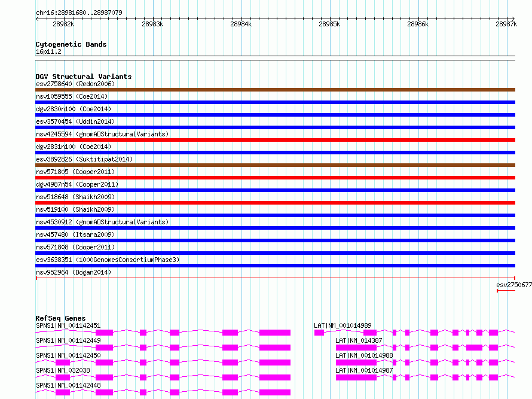Open the SPNS1|NM_001142451 transcript label
This screenshot has width=532, height=399.
(68, 325)
